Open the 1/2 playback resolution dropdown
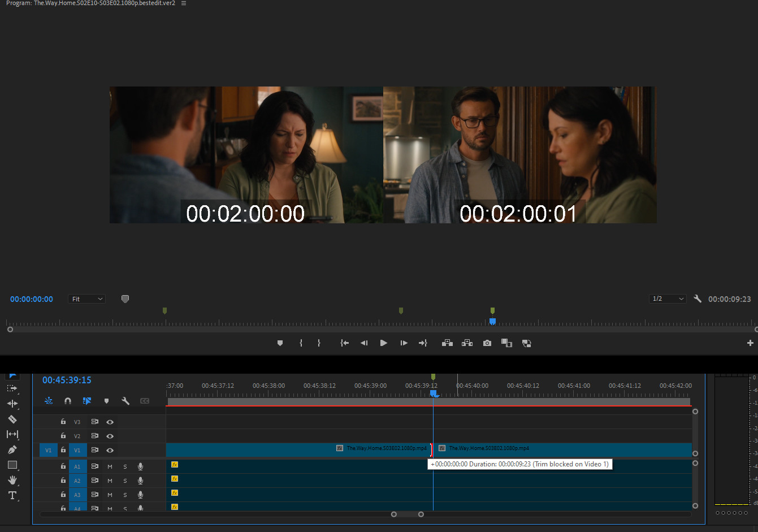 coord(668,299)
